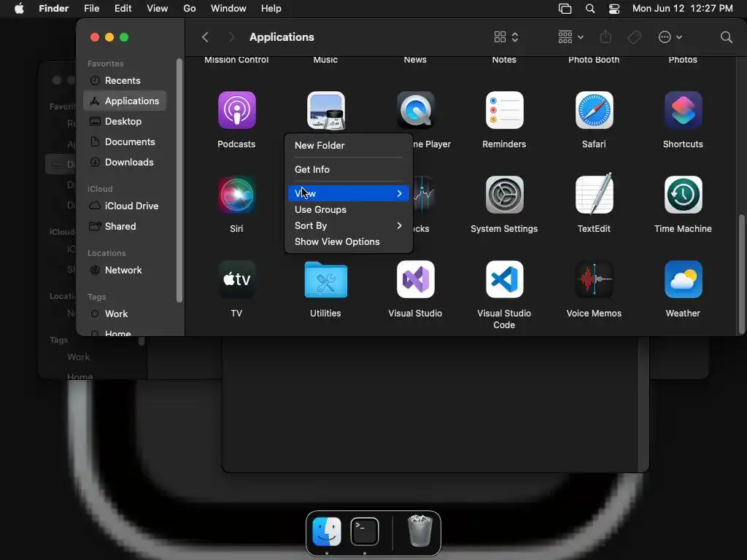
Task: Open the Time Machine icon
Action: coord(683,195)
